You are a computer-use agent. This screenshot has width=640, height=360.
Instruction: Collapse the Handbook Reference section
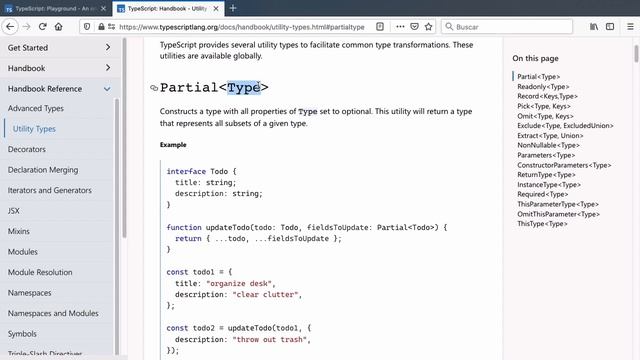pos(60,89)
